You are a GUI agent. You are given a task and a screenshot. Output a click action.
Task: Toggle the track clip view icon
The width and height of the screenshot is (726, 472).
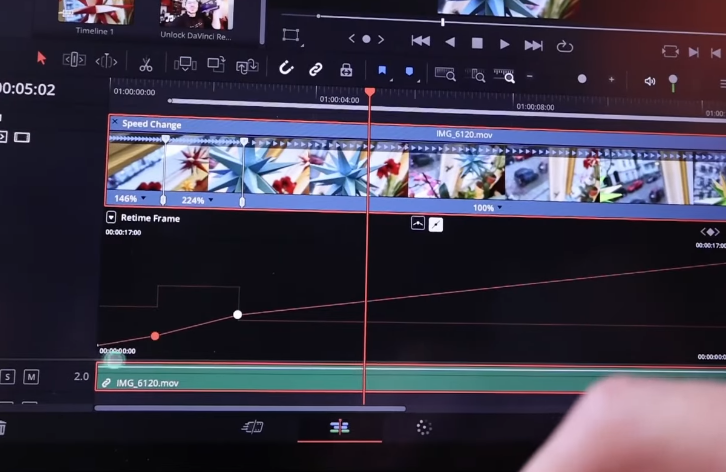pos(21,137)
